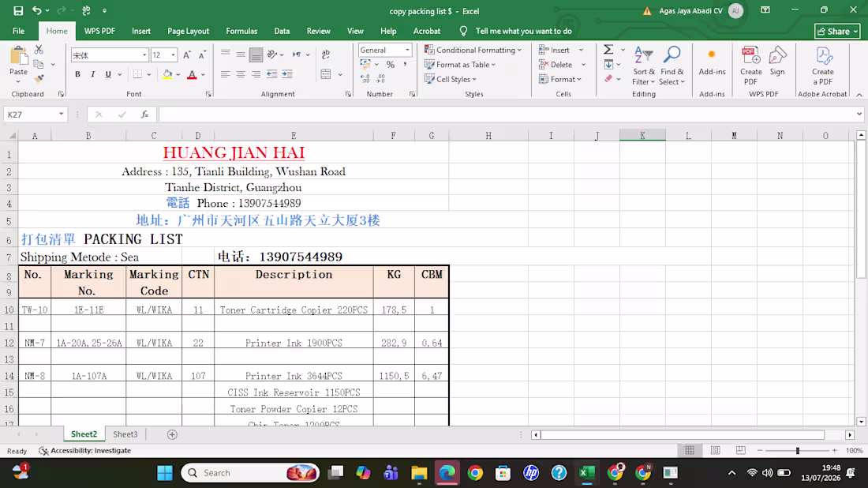The image size is (868, 488).
Task: Click the Increase Decimal icon
Action: click(365, 79)
